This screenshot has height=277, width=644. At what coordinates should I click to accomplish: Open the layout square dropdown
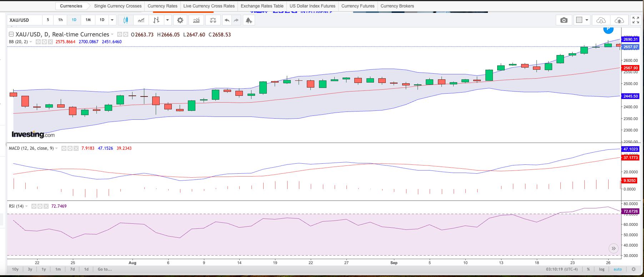(582, 20)
